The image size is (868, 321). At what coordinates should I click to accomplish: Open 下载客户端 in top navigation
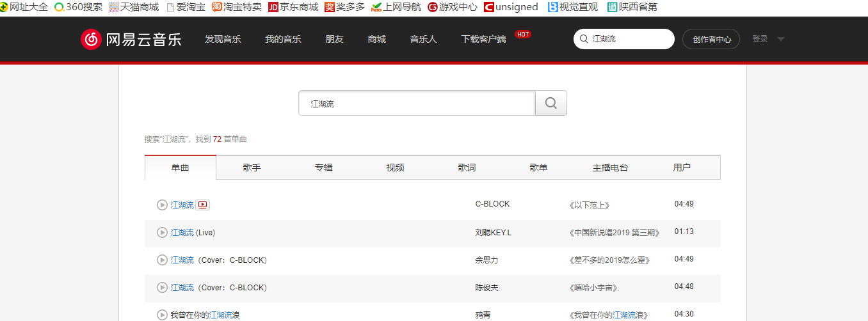pos(483,39)
